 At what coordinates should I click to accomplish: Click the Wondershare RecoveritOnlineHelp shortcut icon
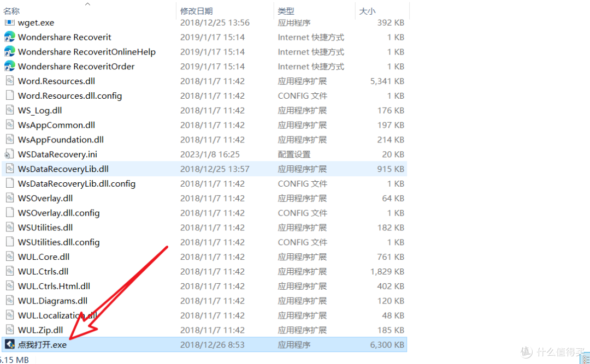tap(9, 51)
